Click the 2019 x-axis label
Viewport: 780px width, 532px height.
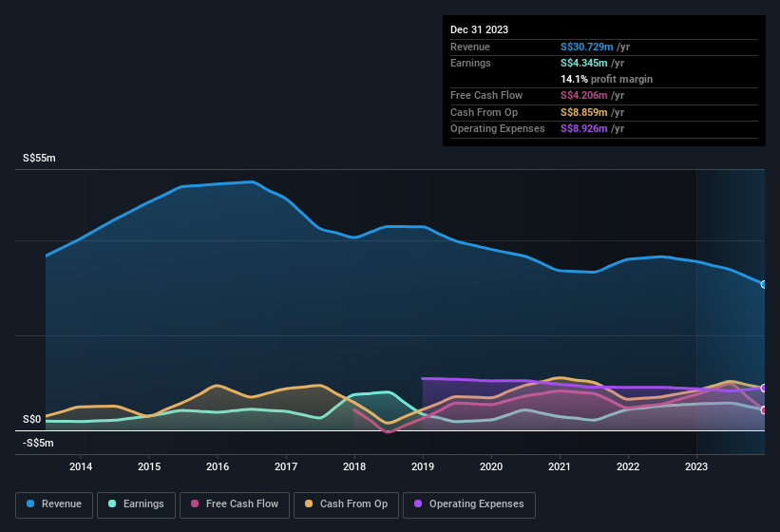point(423,466)
